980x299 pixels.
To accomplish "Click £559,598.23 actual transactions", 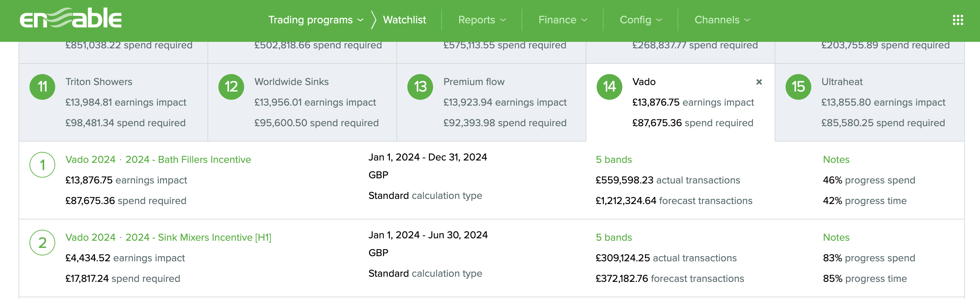I will 668,180.
